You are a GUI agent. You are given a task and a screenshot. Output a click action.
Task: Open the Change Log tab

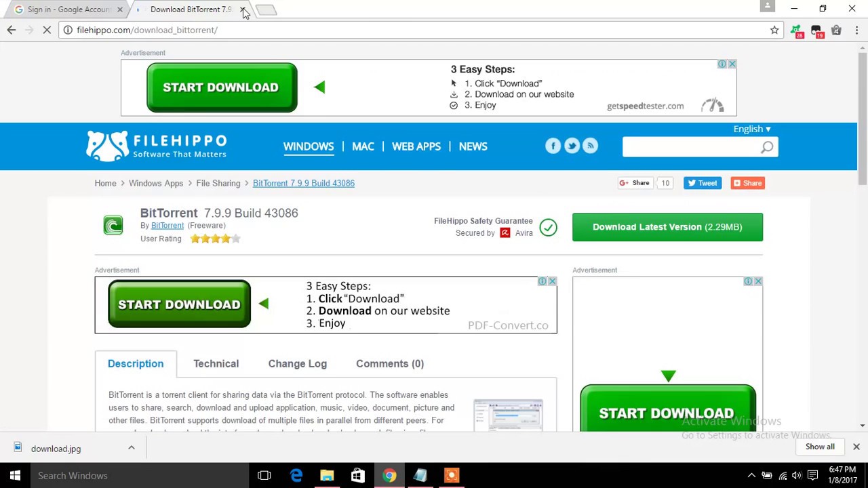coord(297,364)
